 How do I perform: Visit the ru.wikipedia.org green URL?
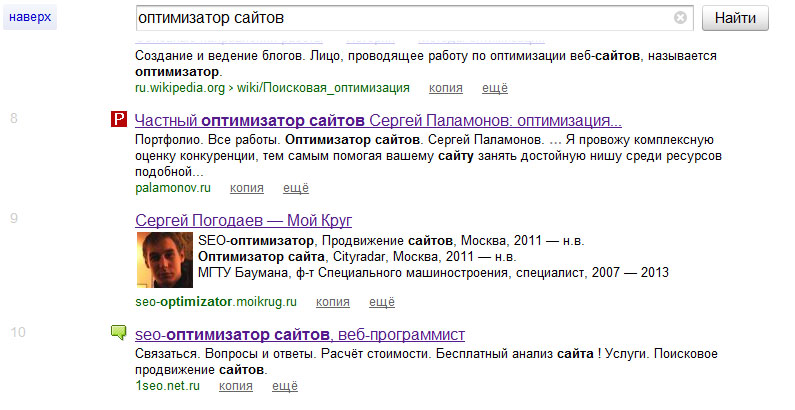(272, 88)
